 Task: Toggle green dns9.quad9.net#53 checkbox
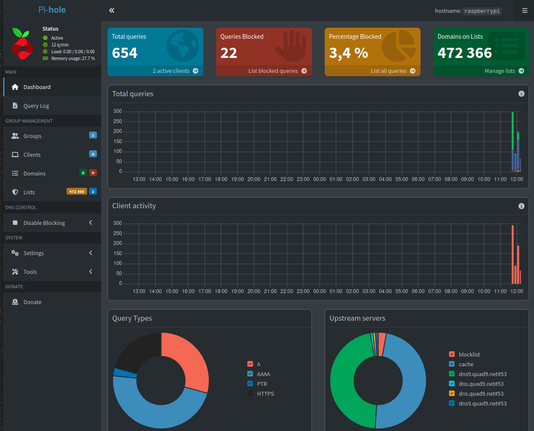[452, 374]
